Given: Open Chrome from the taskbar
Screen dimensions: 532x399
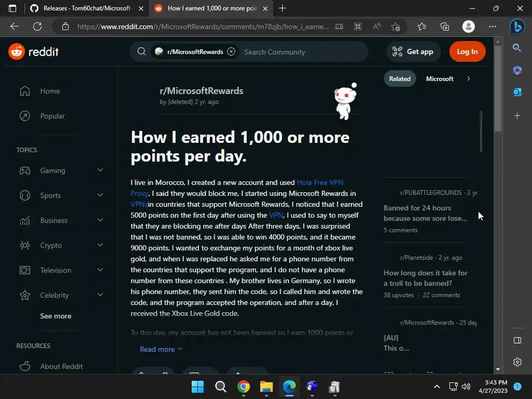Looking at the screenshot, I should 244,387.
